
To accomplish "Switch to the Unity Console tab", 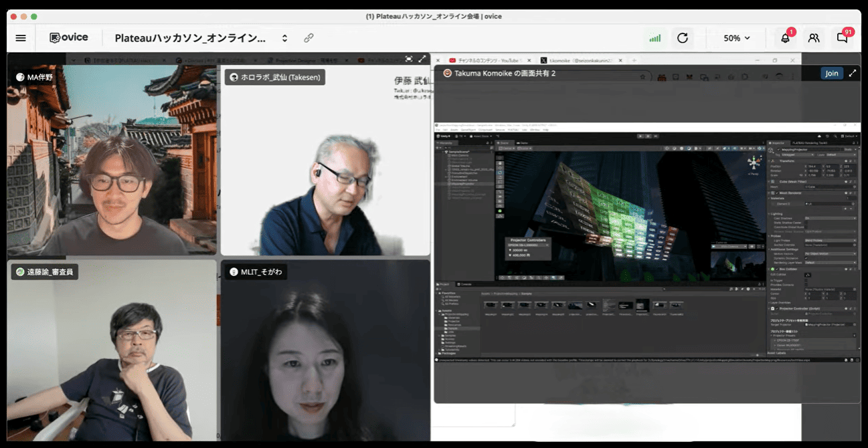I will (x=465, y=284).
